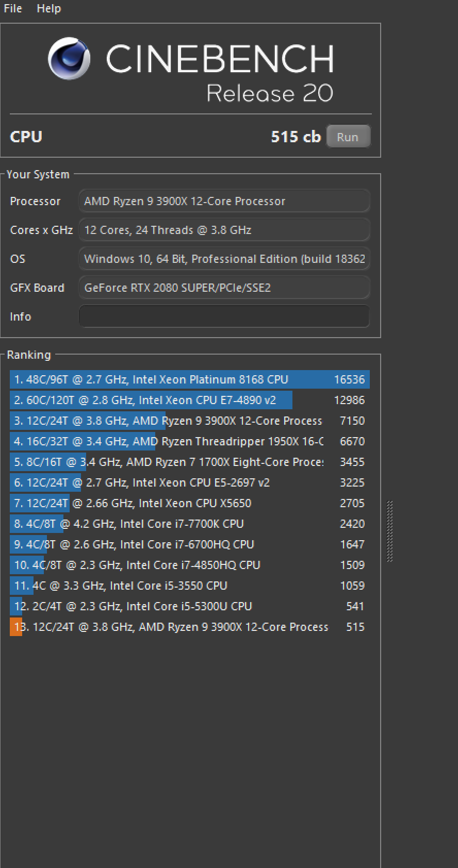Select ranking row 10 Core i7-4850HQ
This screenshot has height=868, width=458.
coord(190,565)
